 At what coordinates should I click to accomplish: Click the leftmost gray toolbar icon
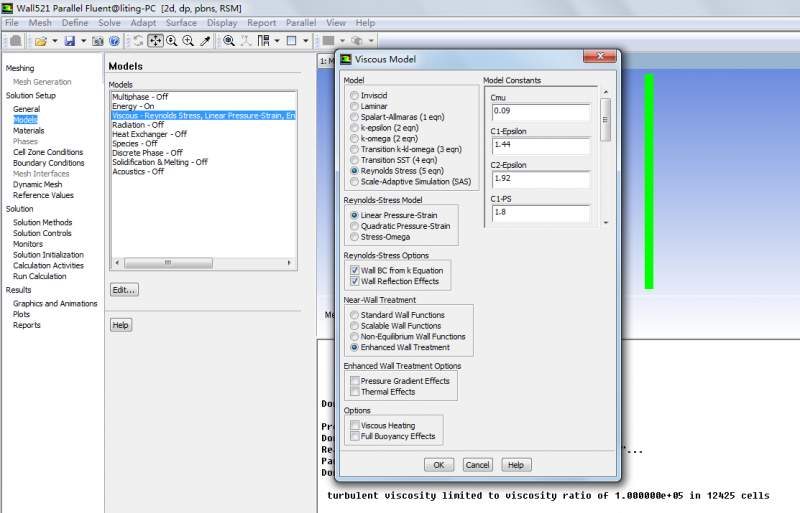(16, 41)
